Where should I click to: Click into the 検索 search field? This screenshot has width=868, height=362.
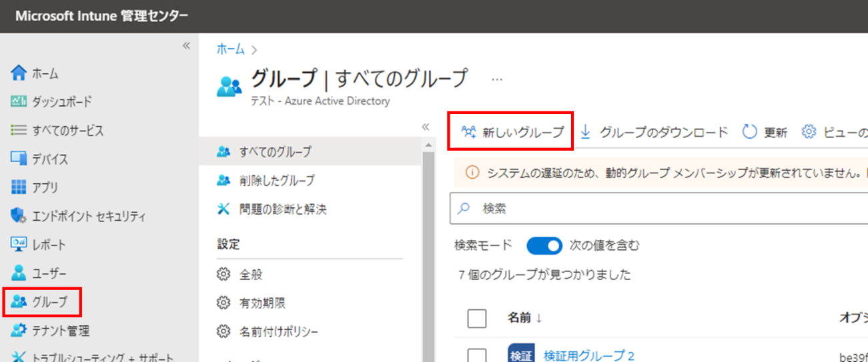click(659, 209)
